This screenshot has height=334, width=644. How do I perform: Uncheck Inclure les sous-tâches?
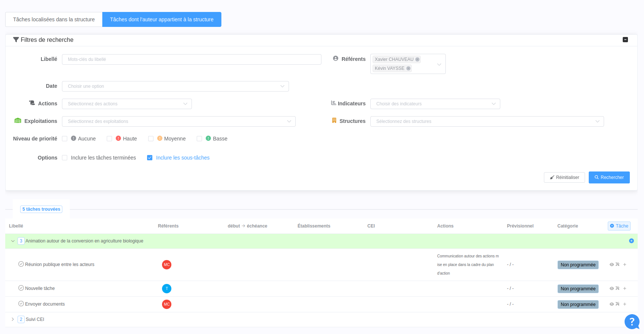(150, 158)
